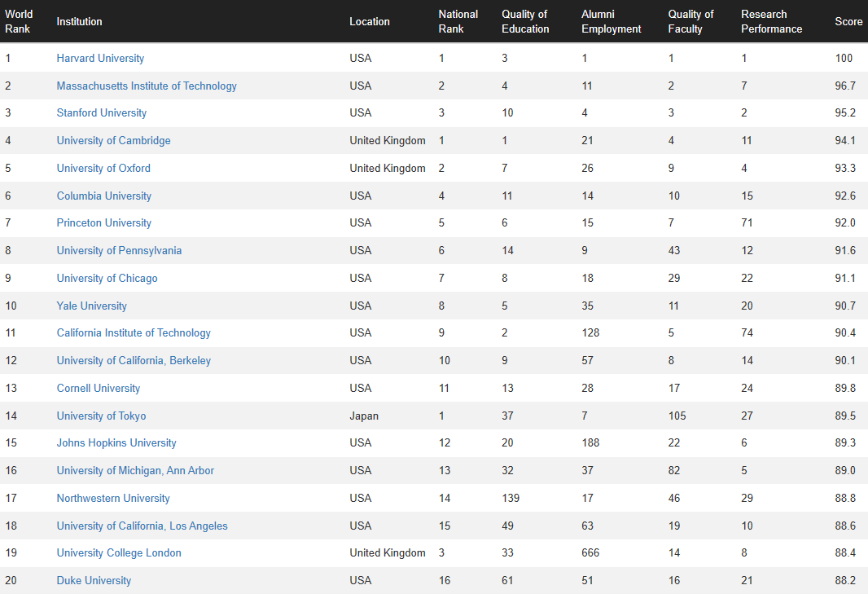Click the World Rank column header
The width and height of the screenshot is (868, 594).
(19, 22)
